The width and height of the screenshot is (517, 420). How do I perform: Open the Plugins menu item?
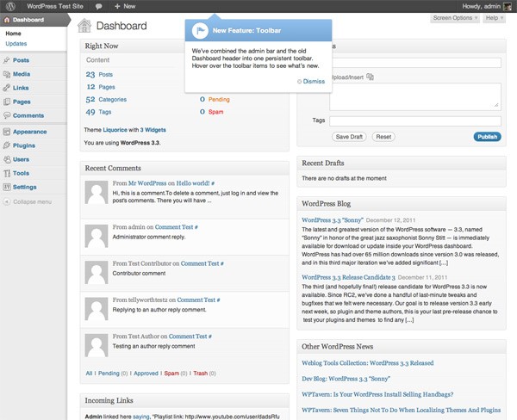click(x=24, y=145)
